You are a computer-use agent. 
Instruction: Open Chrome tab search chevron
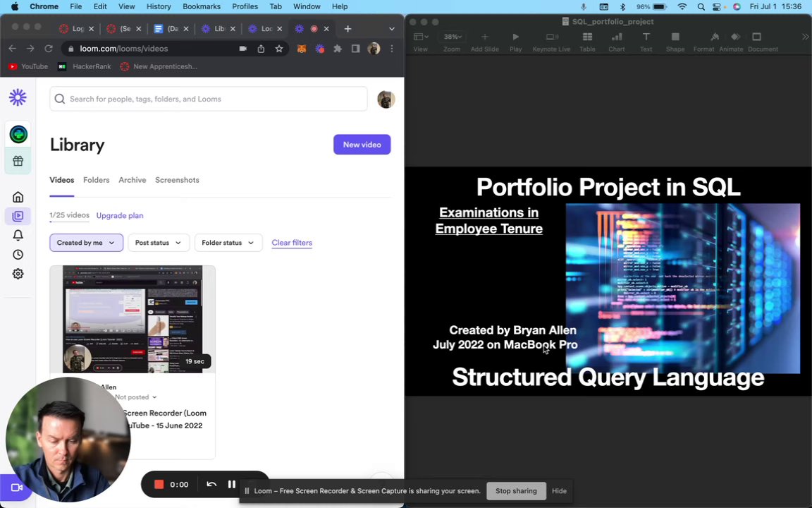pyautogui.click(x=391, y=28)
